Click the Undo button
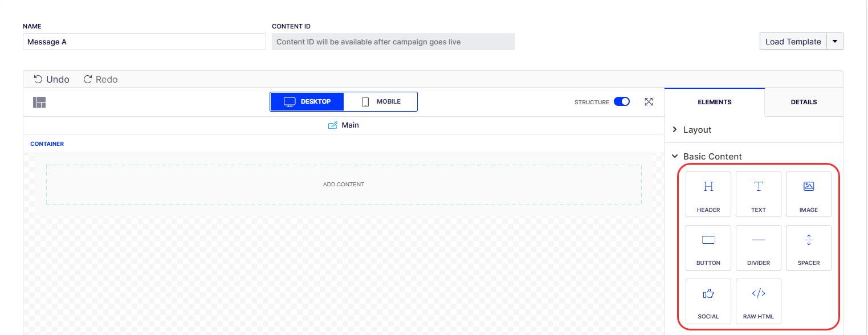The height and width of the screenshot is (335, 868). tap(51, 79)
